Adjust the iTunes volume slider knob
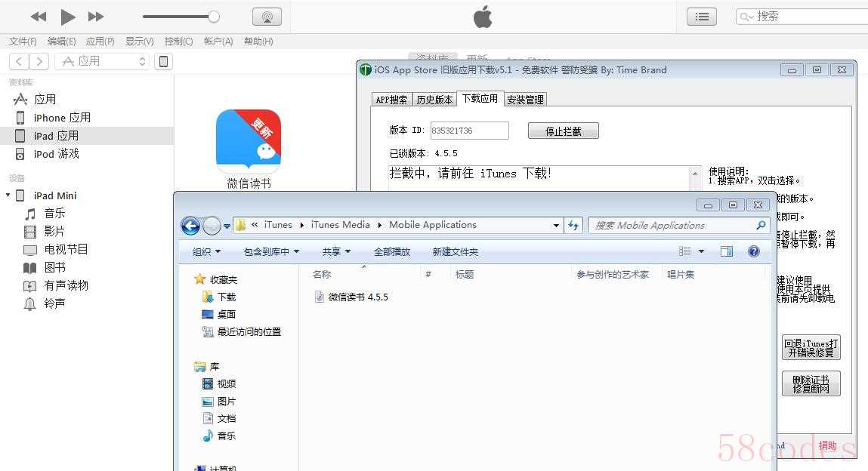The height and width of the screenshot is (471, 868). coord(214,17)
